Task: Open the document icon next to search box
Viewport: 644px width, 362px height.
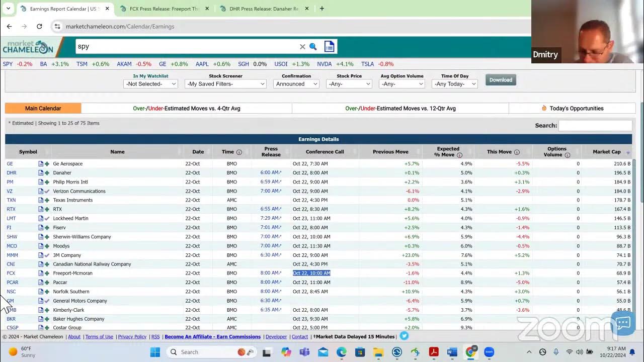Action: pos(329,47)
